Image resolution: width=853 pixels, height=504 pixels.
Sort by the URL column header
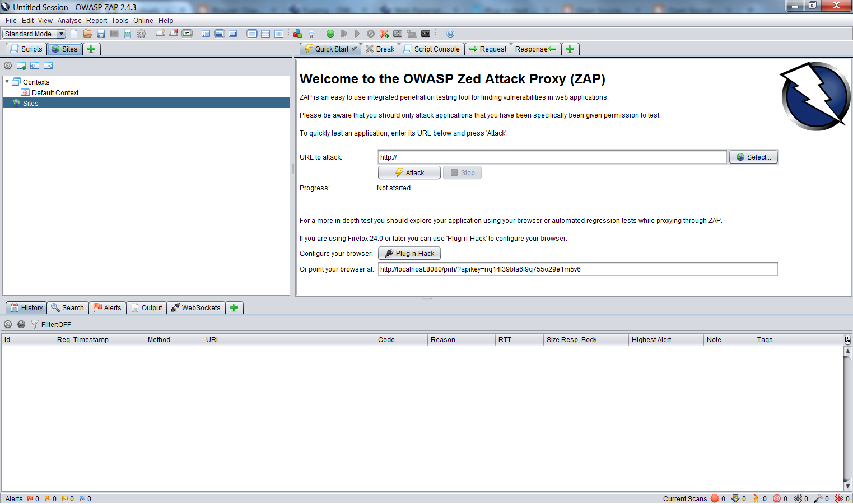[289, 340]
